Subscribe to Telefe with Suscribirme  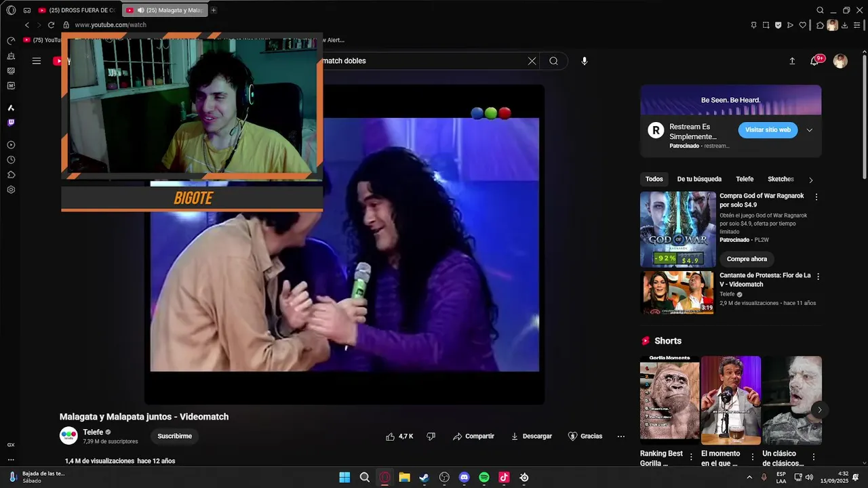click(x=175, y=436)
